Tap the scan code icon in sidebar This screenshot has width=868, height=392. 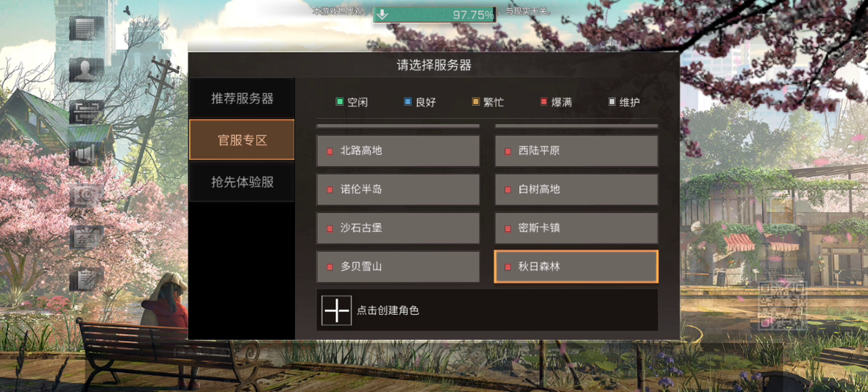pyautogui.click(x=86, y=112)
